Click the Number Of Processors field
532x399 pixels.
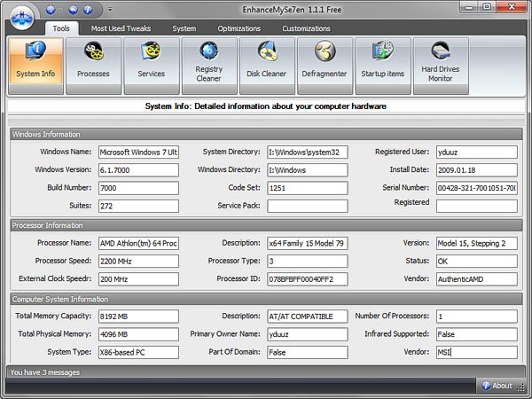(477, 317)
